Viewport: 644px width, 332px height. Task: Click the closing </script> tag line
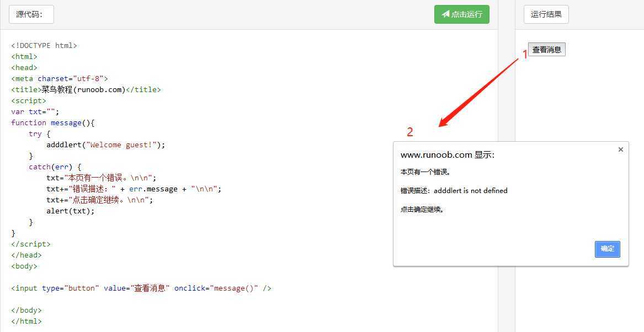pyautogui.click(x=31, y=244)
